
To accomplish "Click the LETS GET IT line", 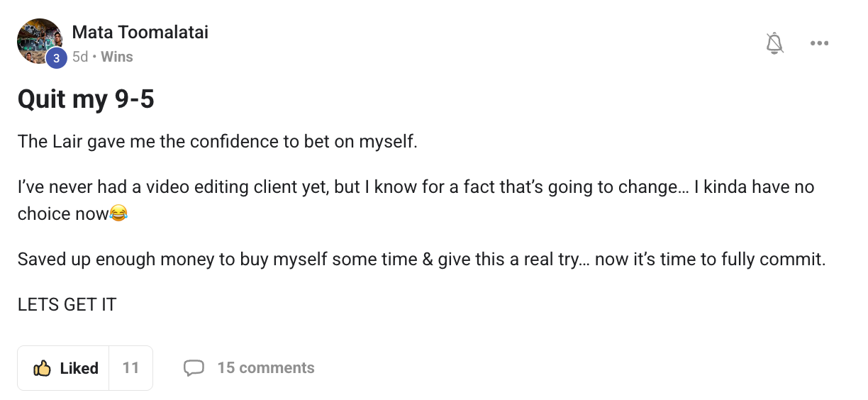I will 67,306.
